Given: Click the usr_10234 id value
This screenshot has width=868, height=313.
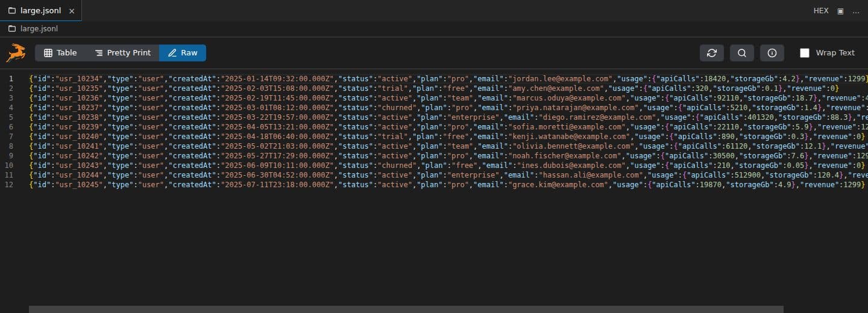Looking at the screenshot, I should tap(79, 79).
